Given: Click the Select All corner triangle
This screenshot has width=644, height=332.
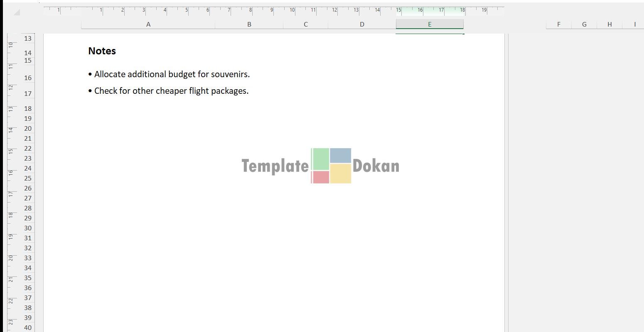Looking at the screenshot, I should [17, 12].
